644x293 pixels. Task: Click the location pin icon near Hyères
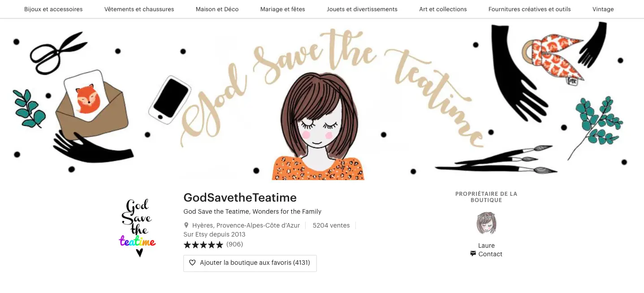tap(186, 225)
